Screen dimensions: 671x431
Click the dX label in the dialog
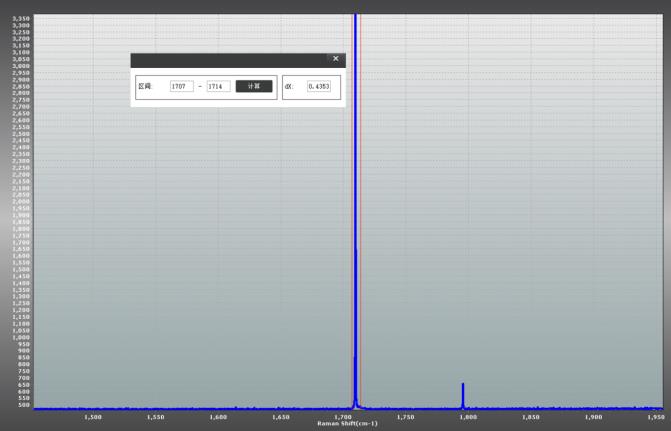(289, 87)
